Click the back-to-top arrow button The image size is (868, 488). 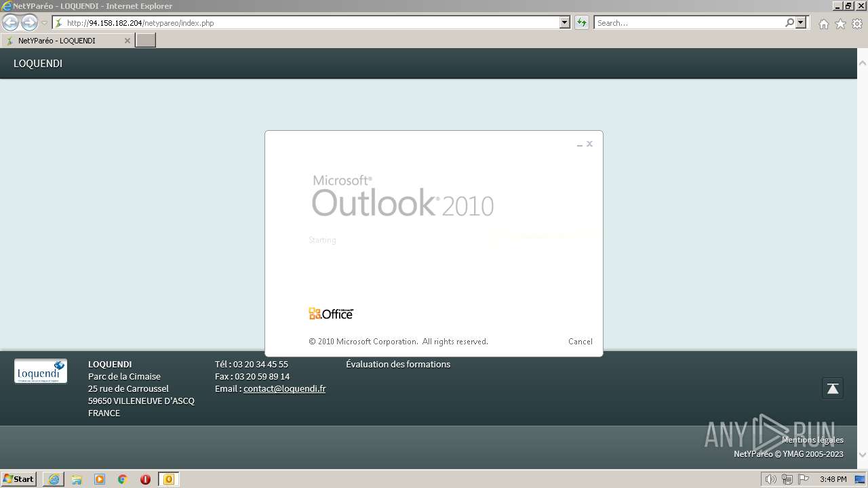click(x=833, y=388)
